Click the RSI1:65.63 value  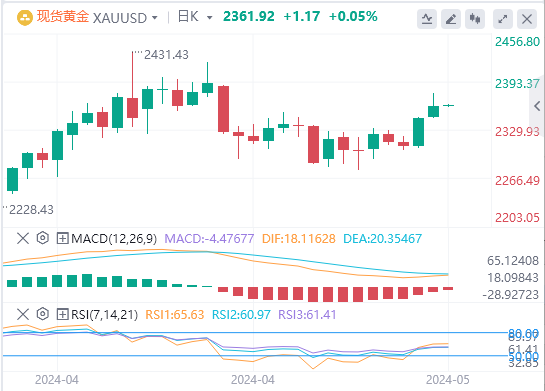tap(174, 315)
